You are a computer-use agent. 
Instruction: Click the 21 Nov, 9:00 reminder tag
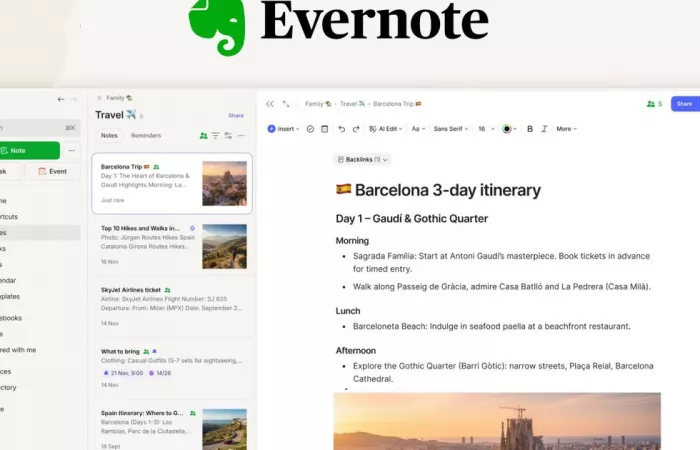point(123,373)
